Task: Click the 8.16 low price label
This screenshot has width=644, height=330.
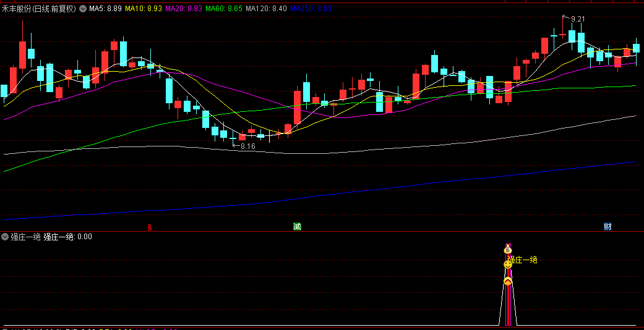Action: (x=247, y=146)
